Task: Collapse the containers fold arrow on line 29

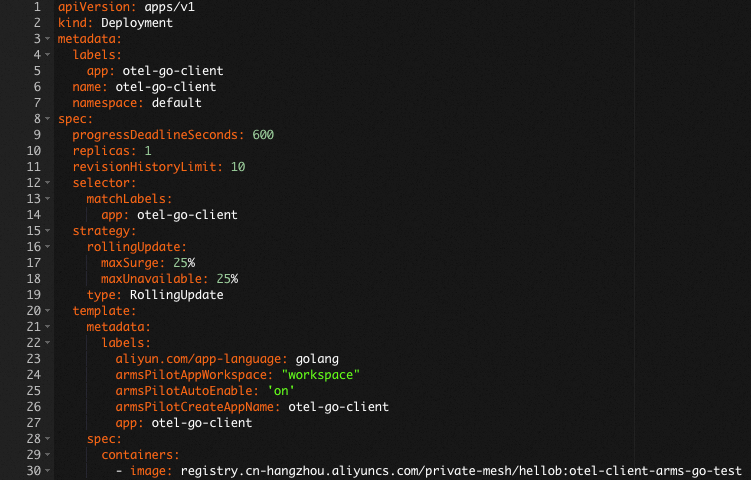Action: click(x=47, y=455)
